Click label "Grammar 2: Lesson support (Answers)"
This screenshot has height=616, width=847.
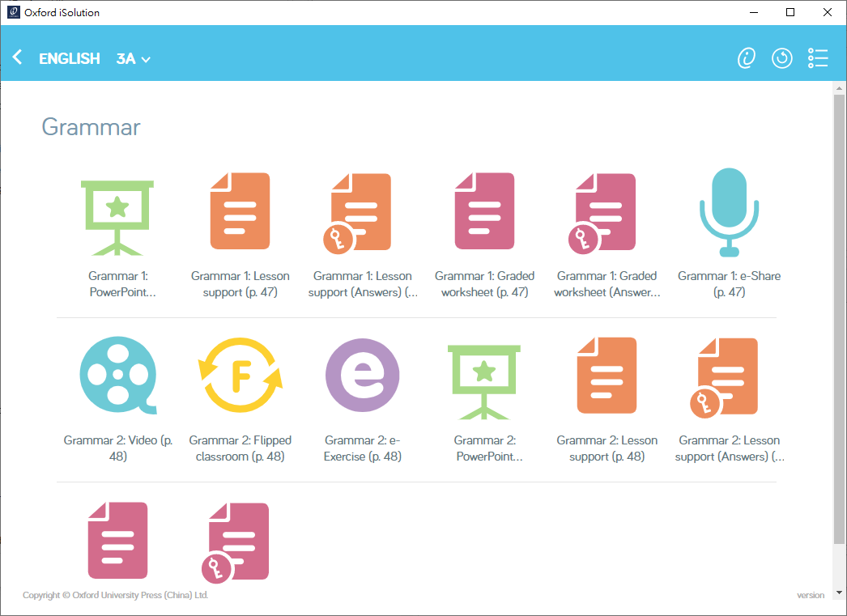730,448
